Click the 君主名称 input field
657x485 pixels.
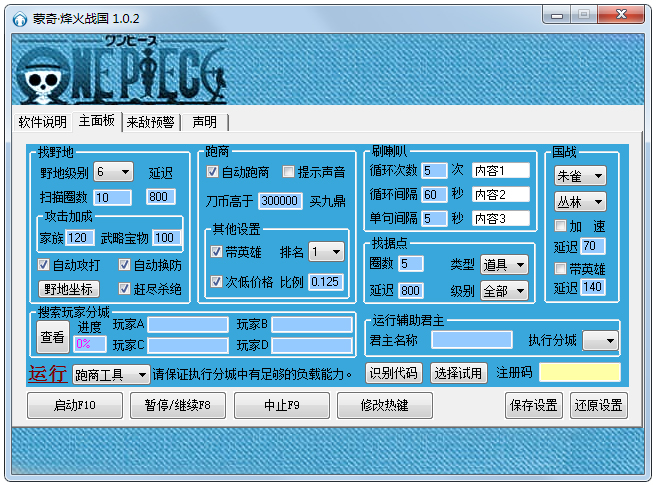pos(472,340)
